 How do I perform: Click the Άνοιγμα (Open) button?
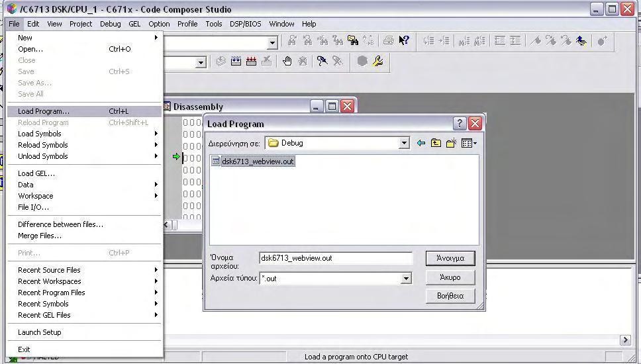(x=450, y=258)
